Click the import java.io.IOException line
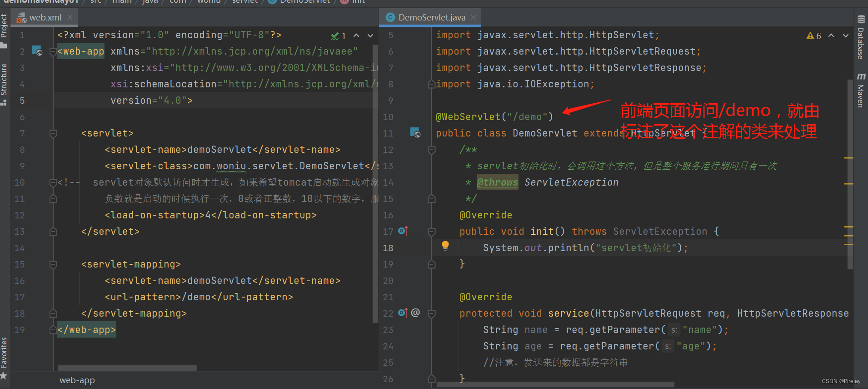Screen dimensions: 868x389 point(515,84)
